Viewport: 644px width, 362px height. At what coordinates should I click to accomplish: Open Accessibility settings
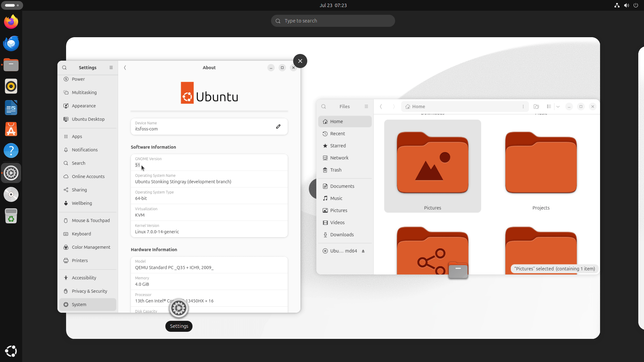click(x=88, y=278)
